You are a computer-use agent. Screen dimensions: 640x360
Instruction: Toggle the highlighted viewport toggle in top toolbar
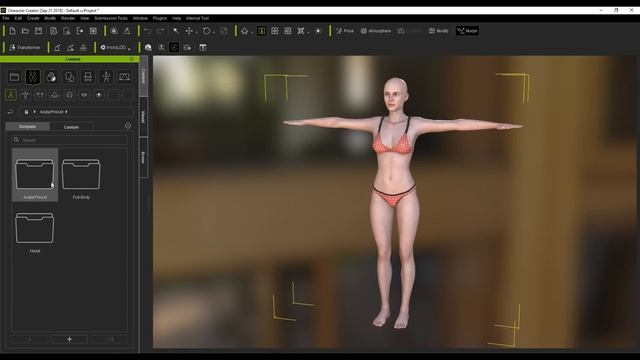click(x=262, y=31)
